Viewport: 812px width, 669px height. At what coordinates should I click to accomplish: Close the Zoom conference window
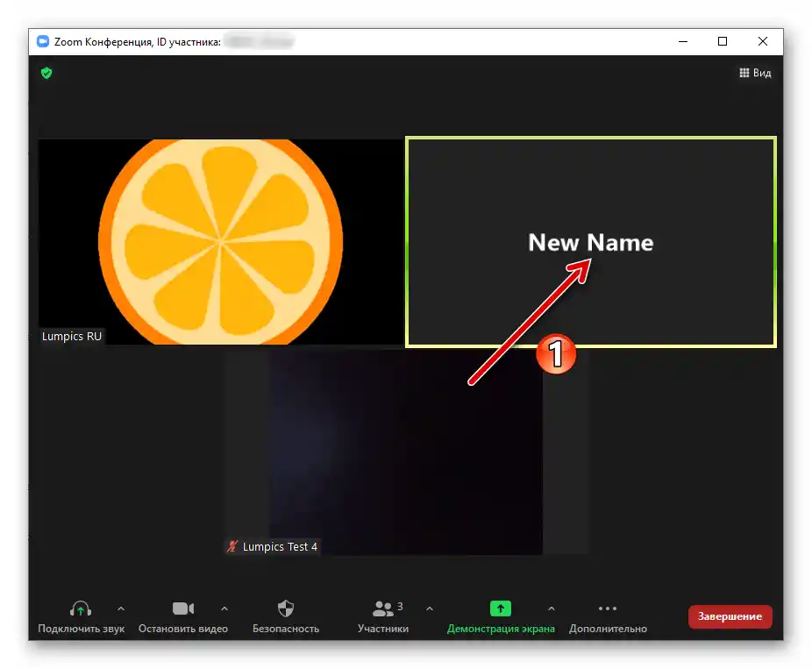(x=762, y=41)
